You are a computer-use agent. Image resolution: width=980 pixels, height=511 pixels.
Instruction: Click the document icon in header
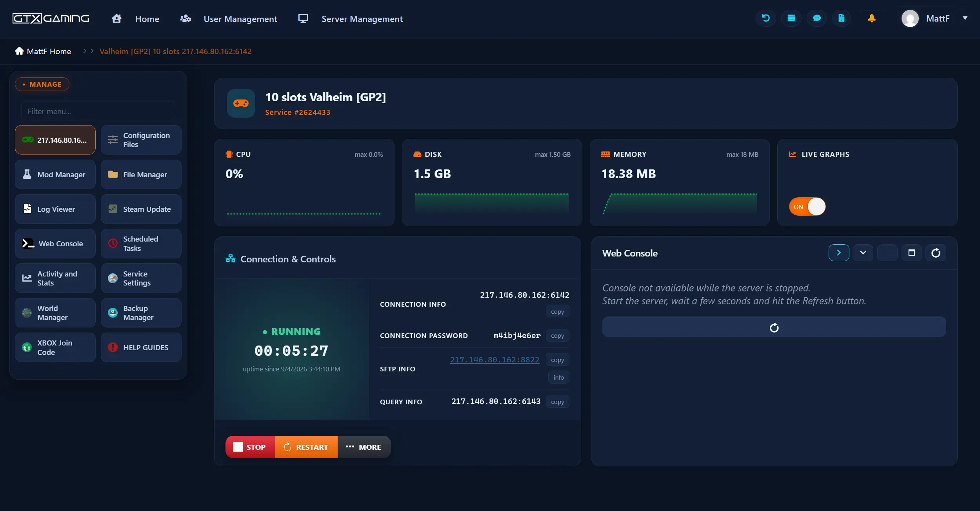pos(842,18)
